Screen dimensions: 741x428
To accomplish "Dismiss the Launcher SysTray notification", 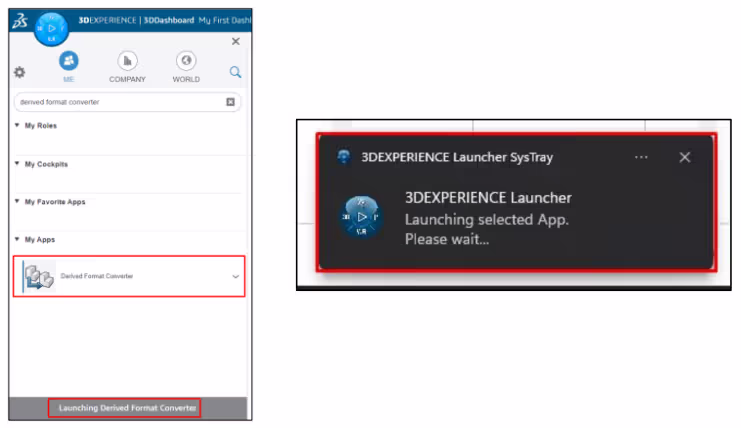I will tap(685, 157).
